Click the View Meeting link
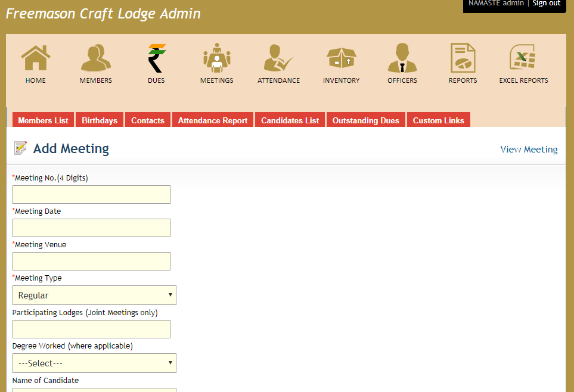This screenshot has height=392, width=574. [529, 150]
